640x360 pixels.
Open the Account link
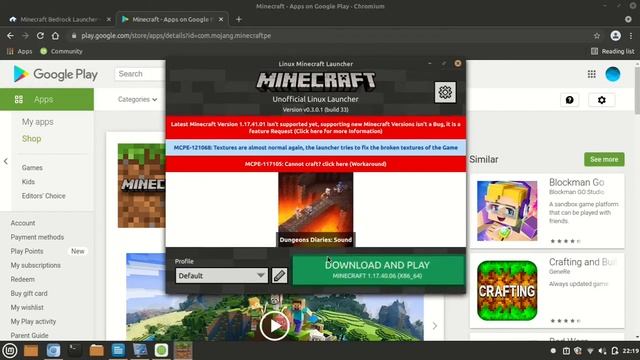click(x=23, y=223)
